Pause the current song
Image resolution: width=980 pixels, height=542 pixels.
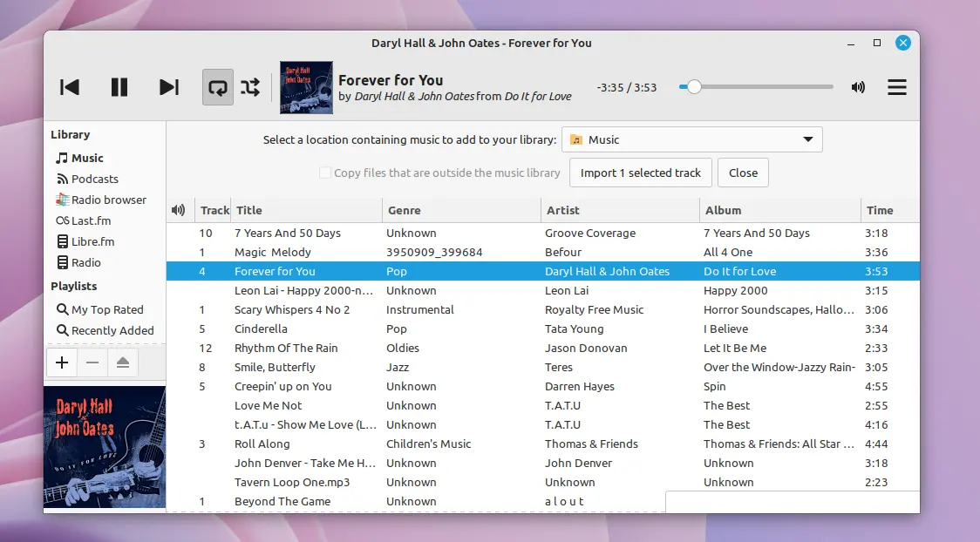coord(119,87)
